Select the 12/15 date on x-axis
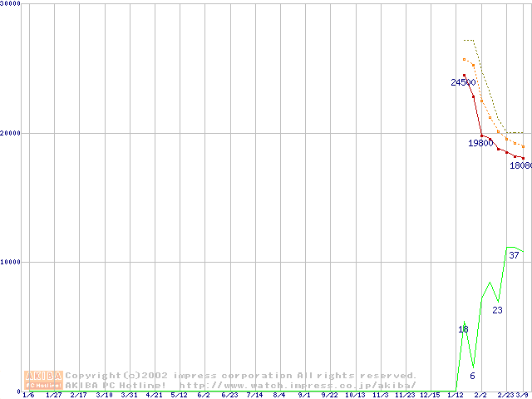 click(x=430, y=395)
